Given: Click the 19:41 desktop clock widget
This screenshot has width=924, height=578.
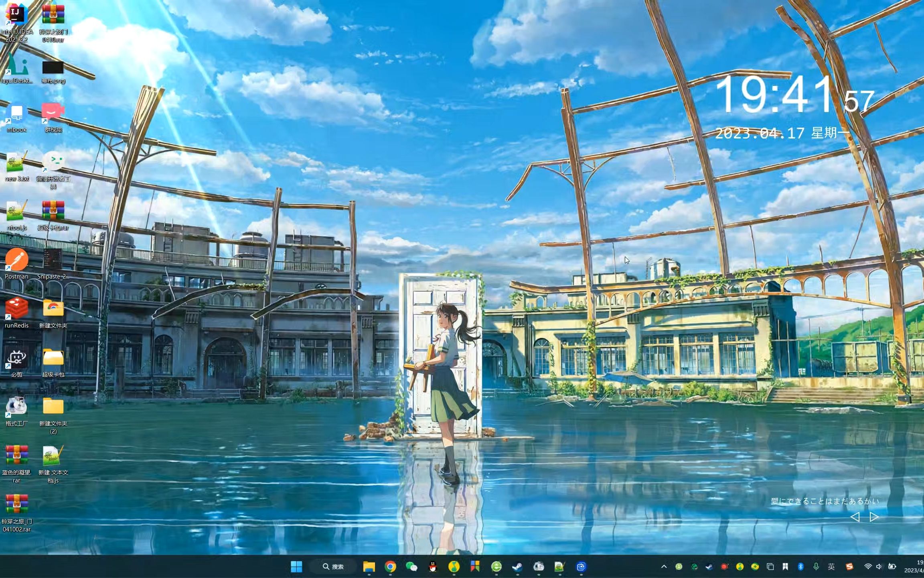Looking at the screenshot, I should pyautogui.click(x=794, y=95).
